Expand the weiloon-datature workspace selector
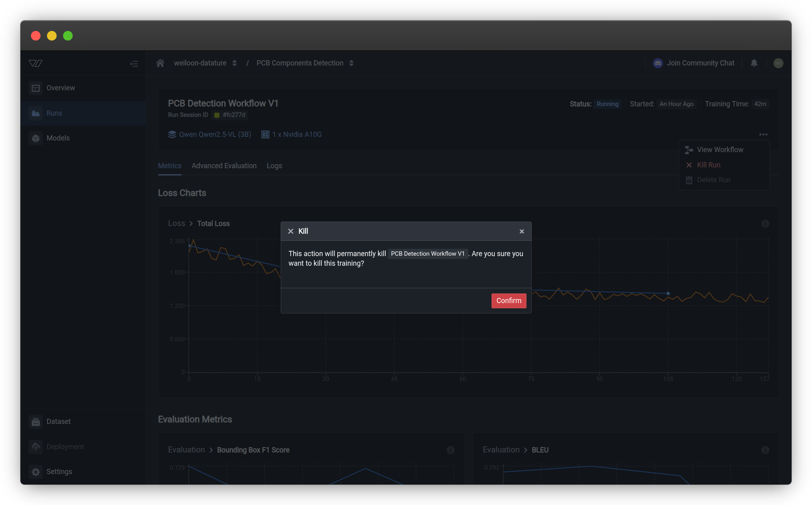The height and width of the screenshot is (505, 812). [x=235, y=63]
